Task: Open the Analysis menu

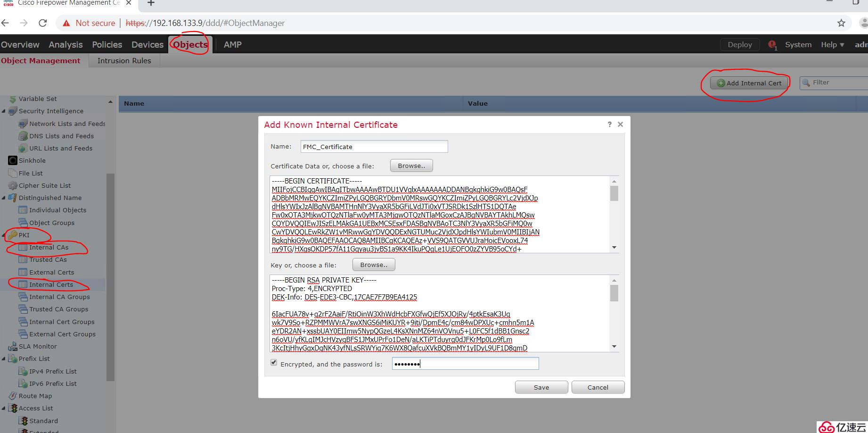Action: [66, 45]
